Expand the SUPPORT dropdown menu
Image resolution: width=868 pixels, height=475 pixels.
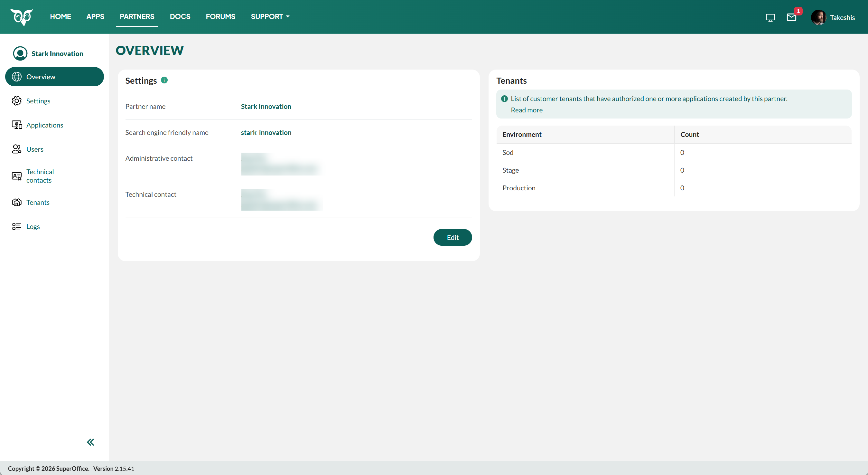coord(270,16)
